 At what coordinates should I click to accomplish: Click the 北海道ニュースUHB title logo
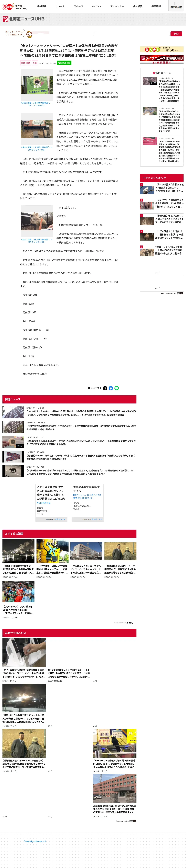(24, 19)
